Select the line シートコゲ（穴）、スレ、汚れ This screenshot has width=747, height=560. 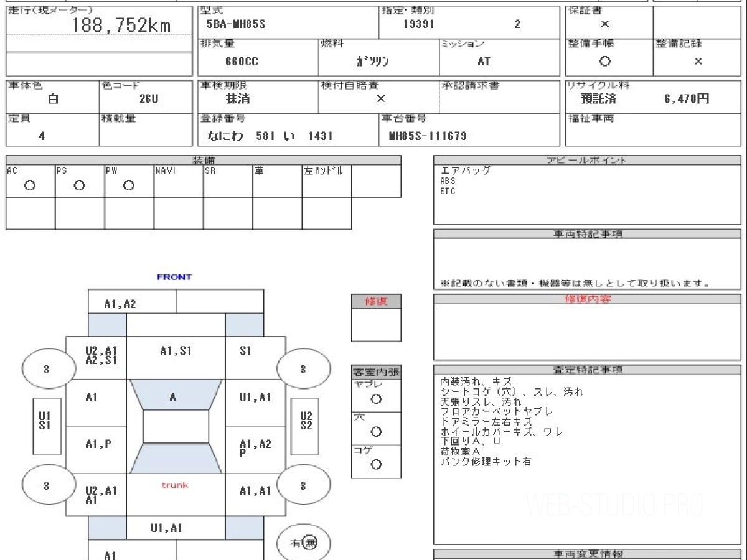[x=512, y=391]
